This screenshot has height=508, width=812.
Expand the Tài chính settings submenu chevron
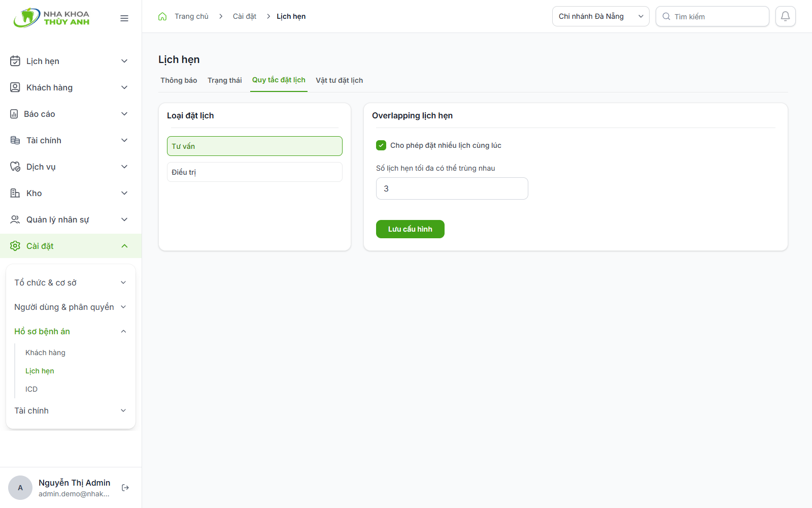click(x=123, y=410)
